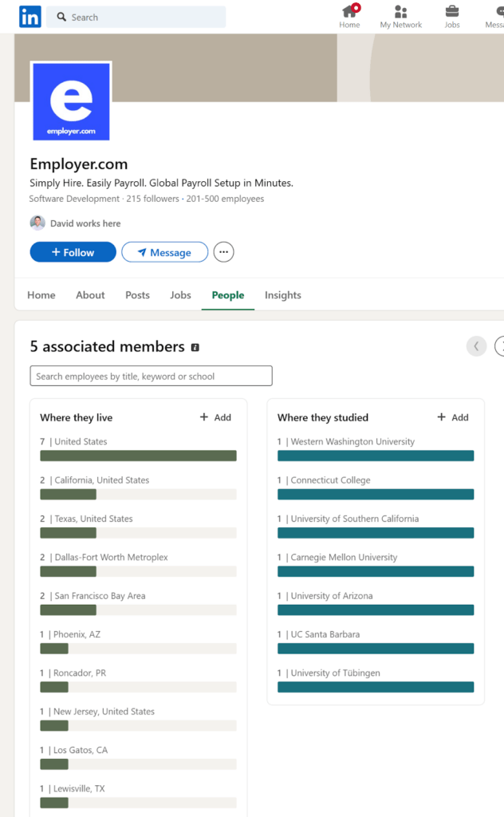Switch to the Posts tab
The width and height of the screenshot is (504, 817).
(137, 295)
